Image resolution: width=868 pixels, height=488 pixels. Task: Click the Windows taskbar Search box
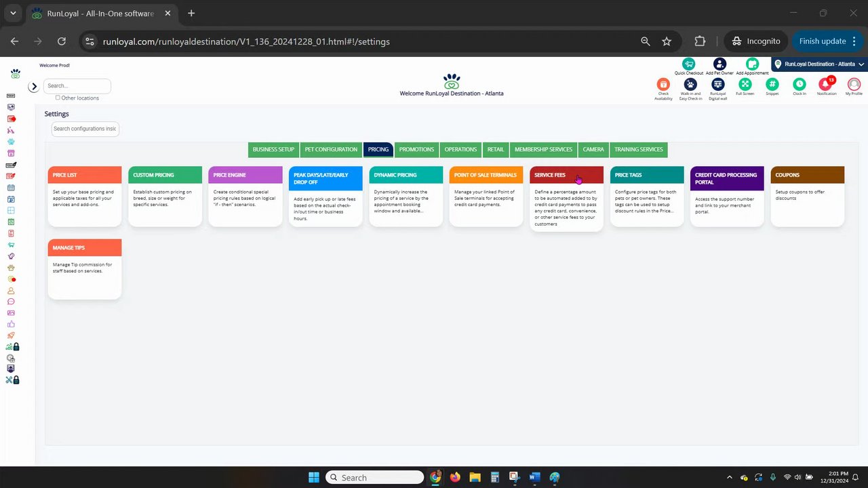click(x=374, y=477)
